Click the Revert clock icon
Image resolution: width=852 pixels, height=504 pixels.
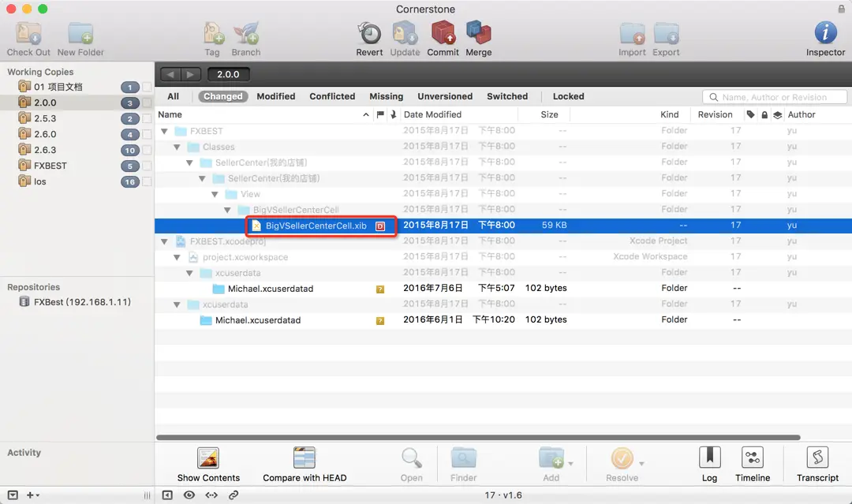pyautogui.click(x=369, y=34)
